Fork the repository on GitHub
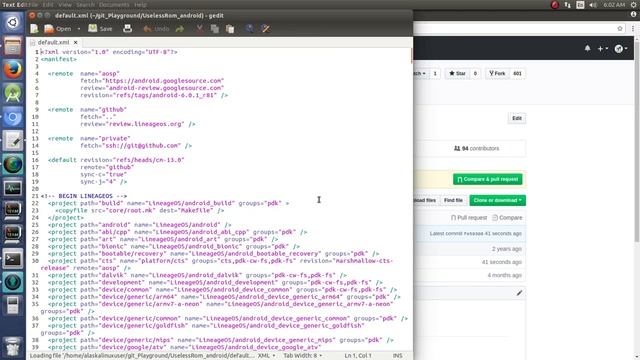The height and width of the screenshot is (360, 640). tap(497, 73)
